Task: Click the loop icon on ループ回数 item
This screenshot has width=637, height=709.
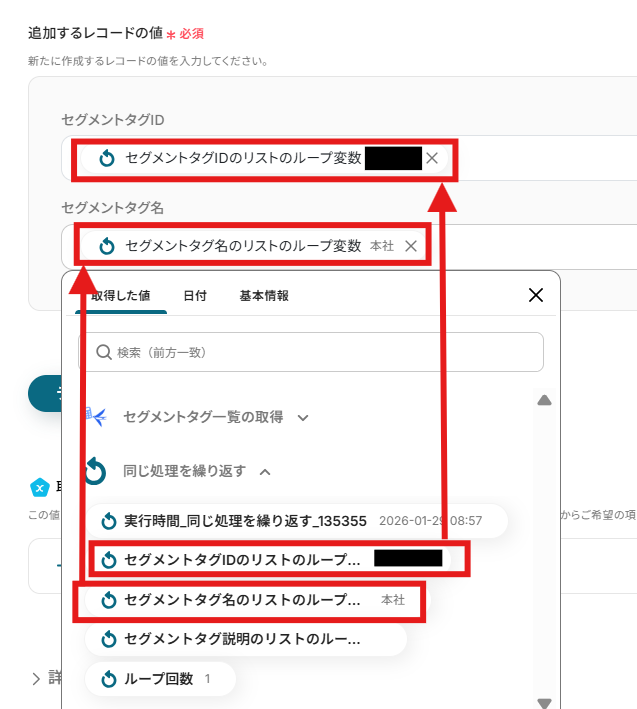Action: 110,679
